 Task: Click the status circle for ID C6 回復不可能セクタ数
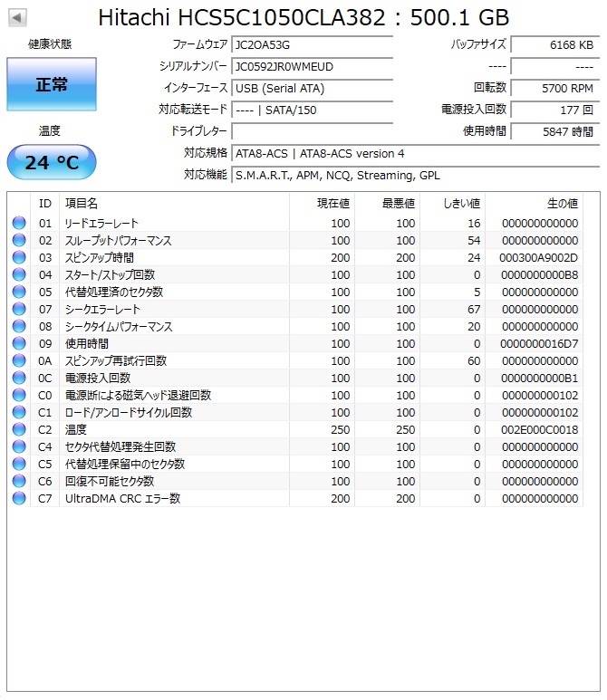click(19, 481)
